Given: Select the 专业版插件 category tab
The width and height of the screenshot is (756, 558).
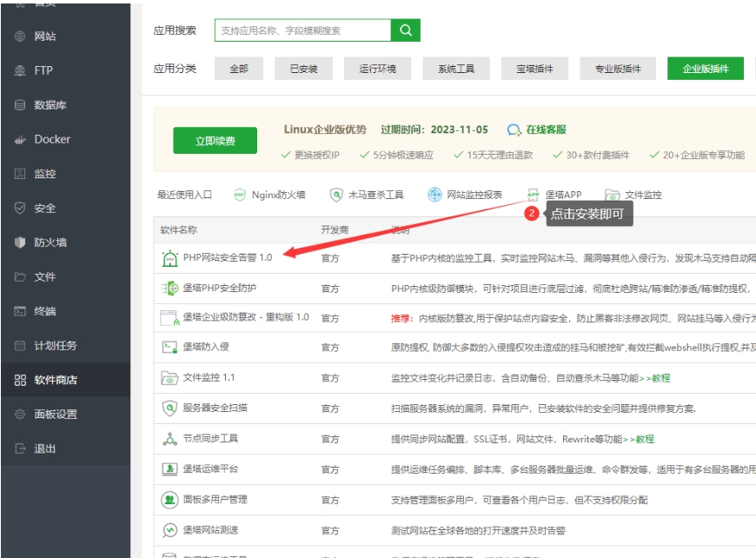Looking at the screenshot, I should click(618, 69).
